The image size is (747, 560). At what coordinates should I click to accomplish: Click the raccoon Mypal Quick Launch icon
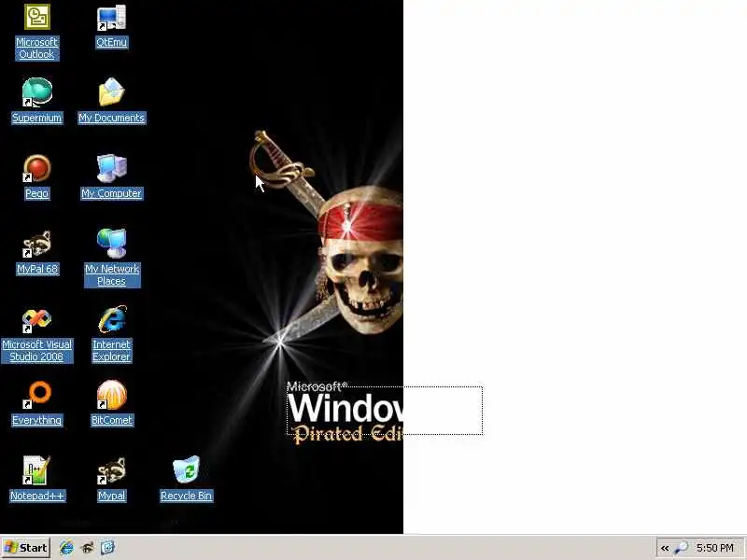click(88, 548)
